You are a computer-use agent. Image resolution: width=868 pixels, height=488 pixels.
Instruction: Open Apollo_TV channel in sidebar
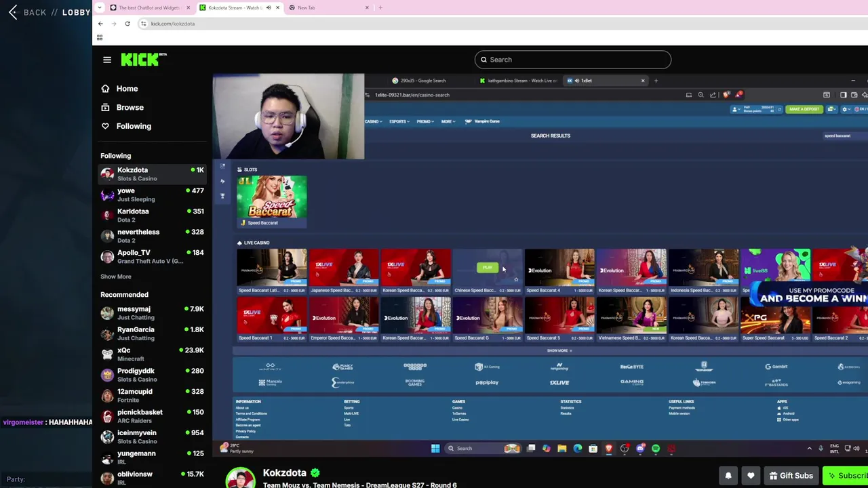click(x=152, y=257)
